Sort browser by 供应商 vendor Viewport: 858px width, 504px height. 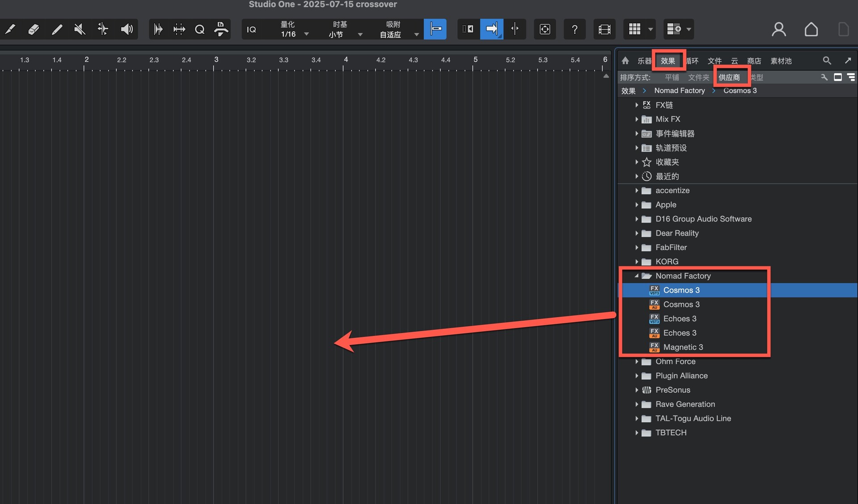[x=729, y=77]
